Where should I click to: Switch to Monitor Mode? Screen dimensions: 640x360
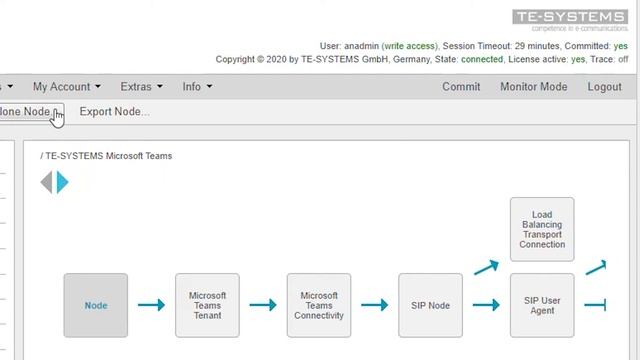[533, 87]
